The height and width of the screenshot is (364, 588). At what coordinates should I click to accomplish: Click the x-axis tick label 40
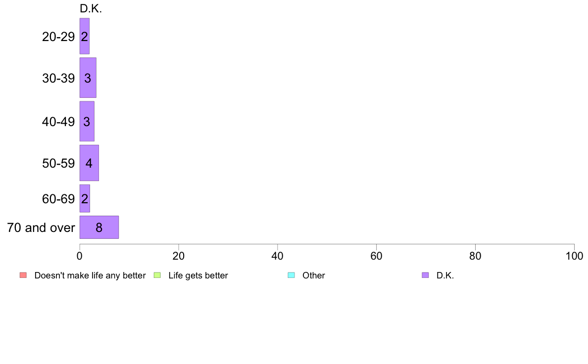(x=278, y=256)
